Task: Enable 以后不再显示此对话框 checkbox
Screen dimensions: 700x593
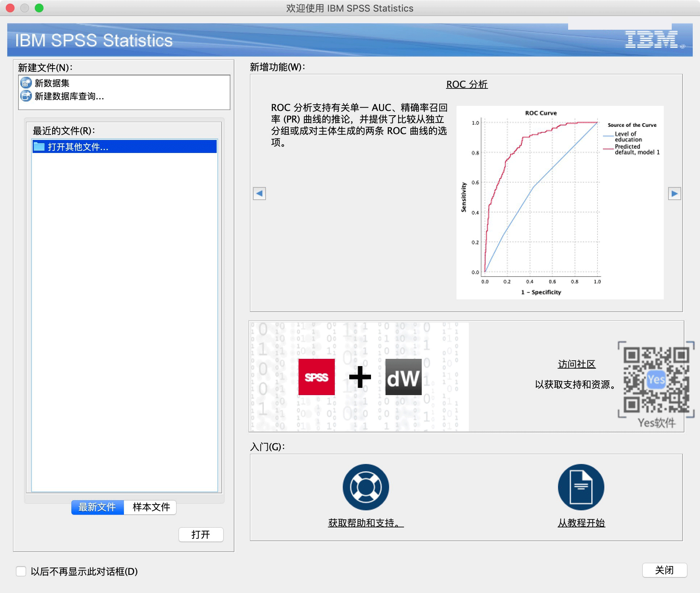Action: [21, 571]
